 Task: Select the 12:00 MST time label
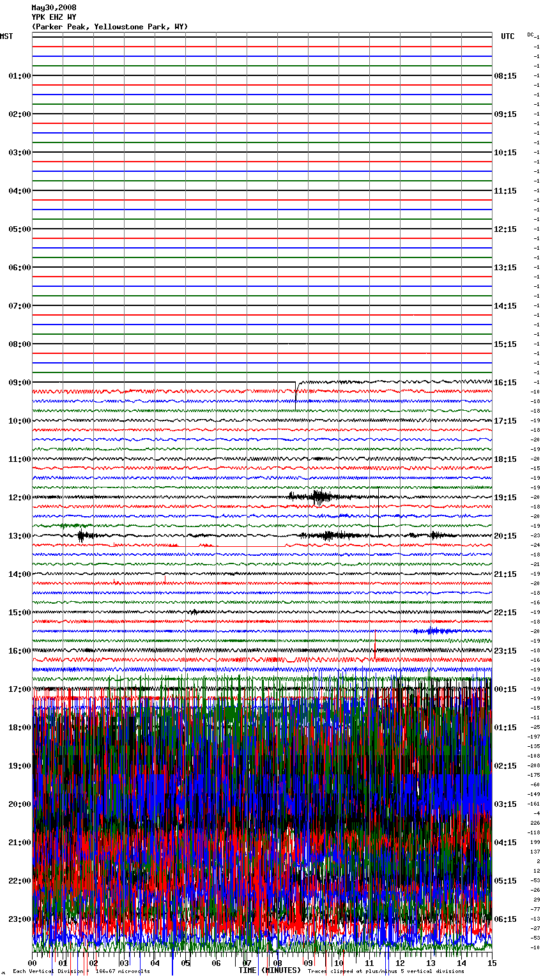point(20,498)
